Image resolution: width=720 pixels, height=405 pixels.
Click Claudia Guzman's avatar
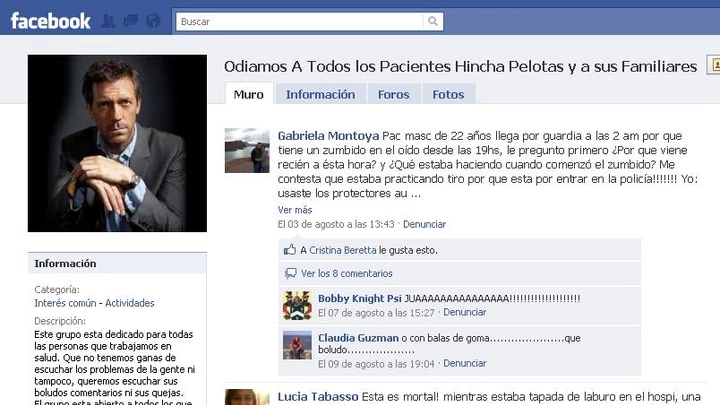coord(296,345)
